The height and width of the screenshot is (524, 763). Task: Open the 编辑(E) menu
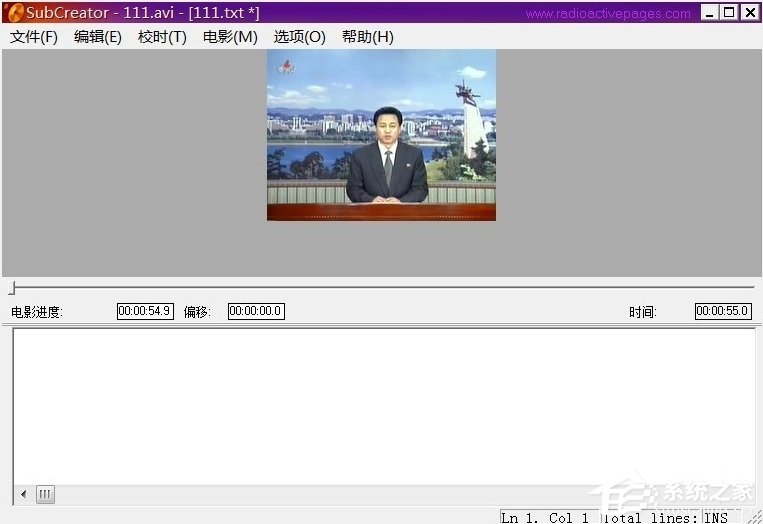click(x=98, y=37)
